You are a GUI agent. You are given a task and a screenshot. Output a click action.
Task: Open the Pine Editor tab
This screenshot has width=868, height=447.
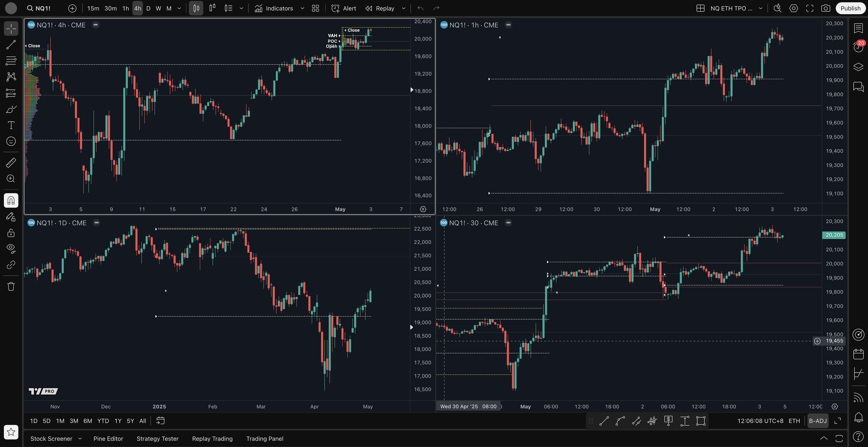[x=108, y=439]
